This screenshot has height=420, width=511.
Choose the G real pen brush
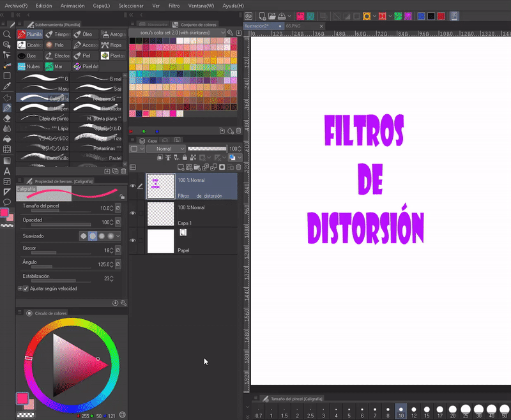[97, 79]
